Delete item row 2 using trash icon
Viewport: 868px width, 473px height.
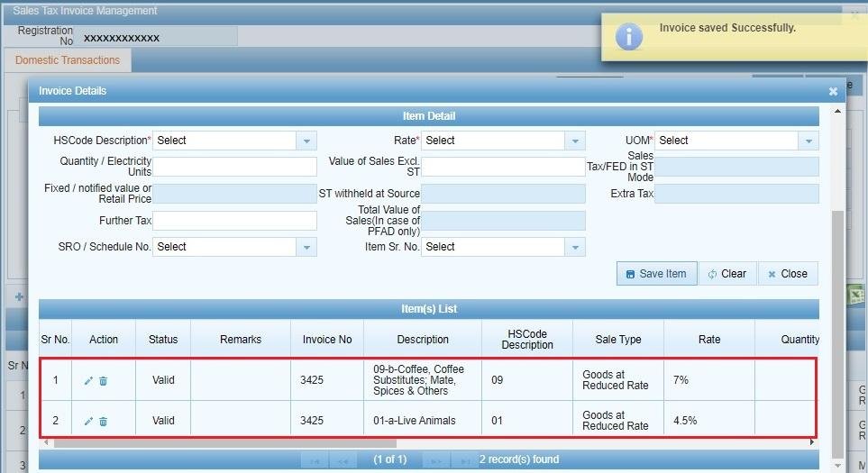pos(103,421)
